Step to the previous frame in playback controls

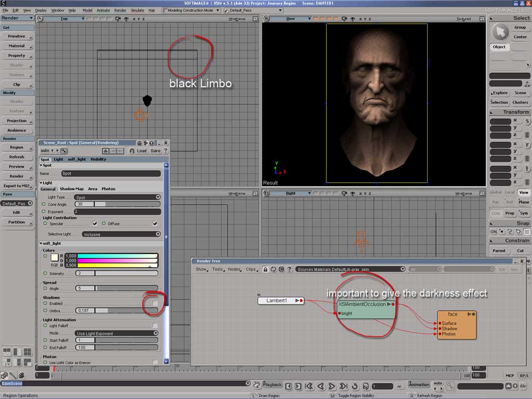[289, 386]
